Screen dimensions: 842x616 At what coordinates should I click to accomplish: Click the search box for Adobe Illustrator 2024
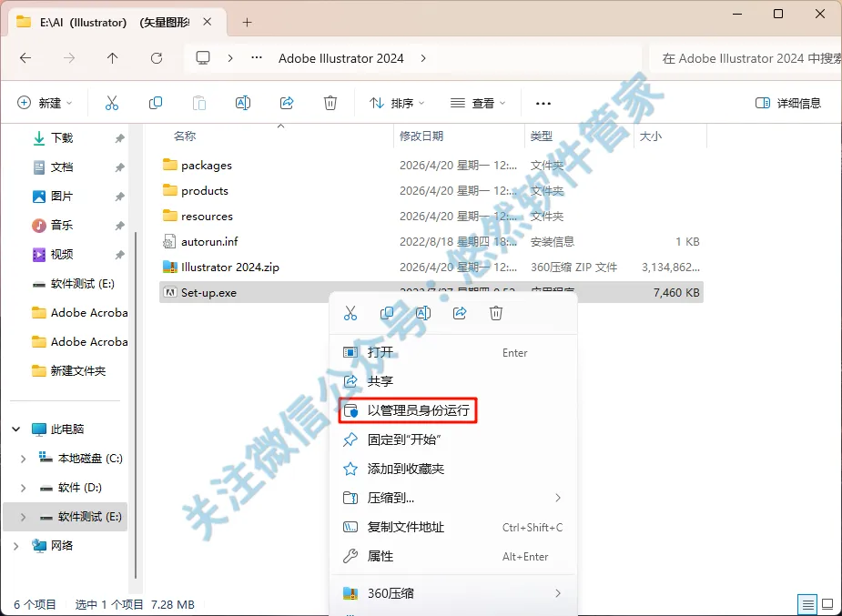746,58
